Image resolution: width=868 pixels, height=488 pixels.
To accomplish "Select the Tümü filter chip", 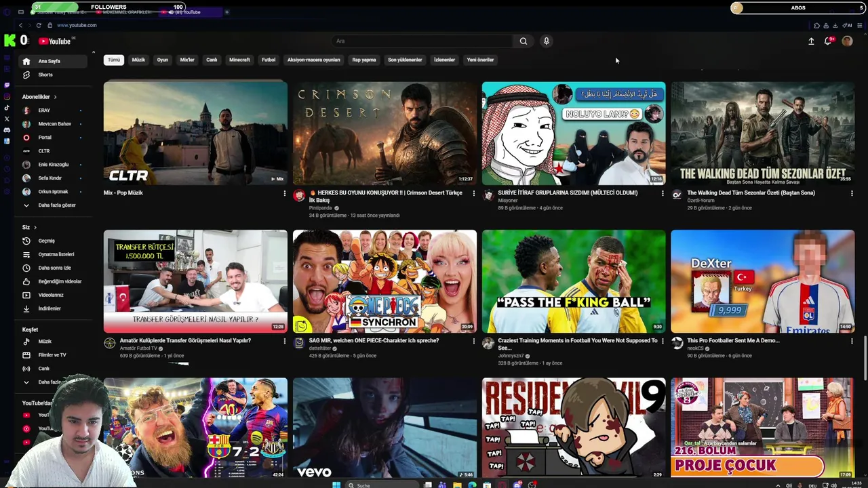I will coord(114,60).
